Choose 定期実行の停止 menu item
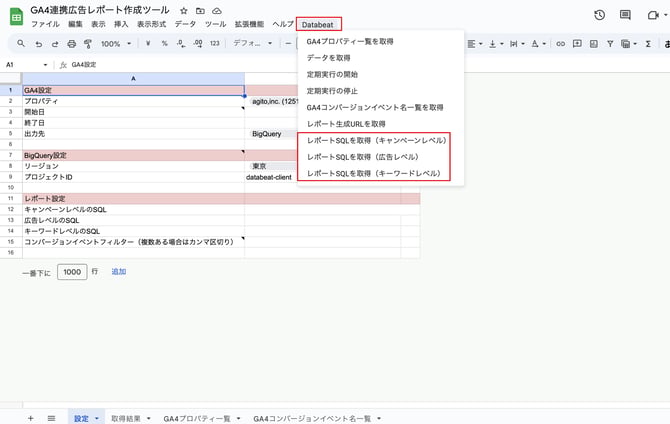The width and height of the screenshot is (670, 424). 380,91
